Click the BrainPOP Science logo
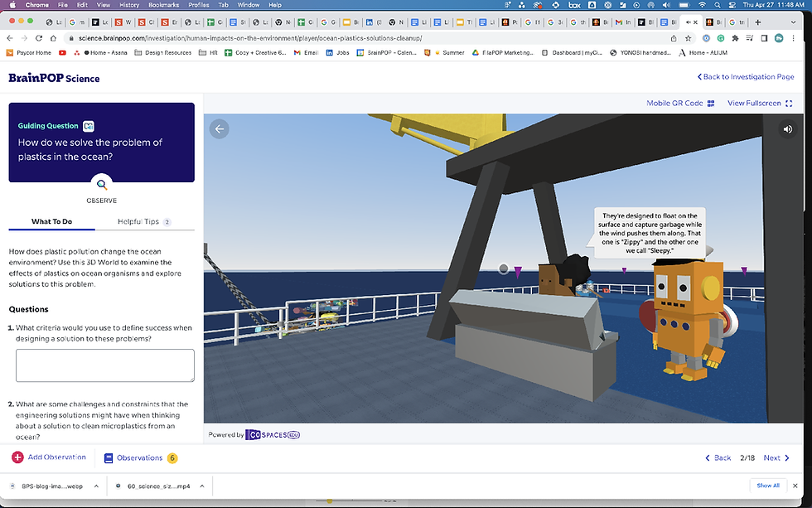The height and width of the screenshot is (508, 812). click(x=54, y=78)
